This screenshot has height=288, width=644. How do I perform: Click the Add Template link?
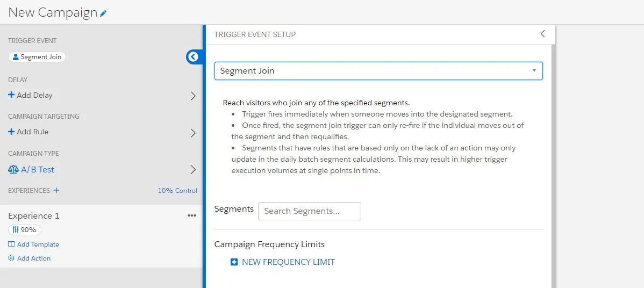point(38,244)
